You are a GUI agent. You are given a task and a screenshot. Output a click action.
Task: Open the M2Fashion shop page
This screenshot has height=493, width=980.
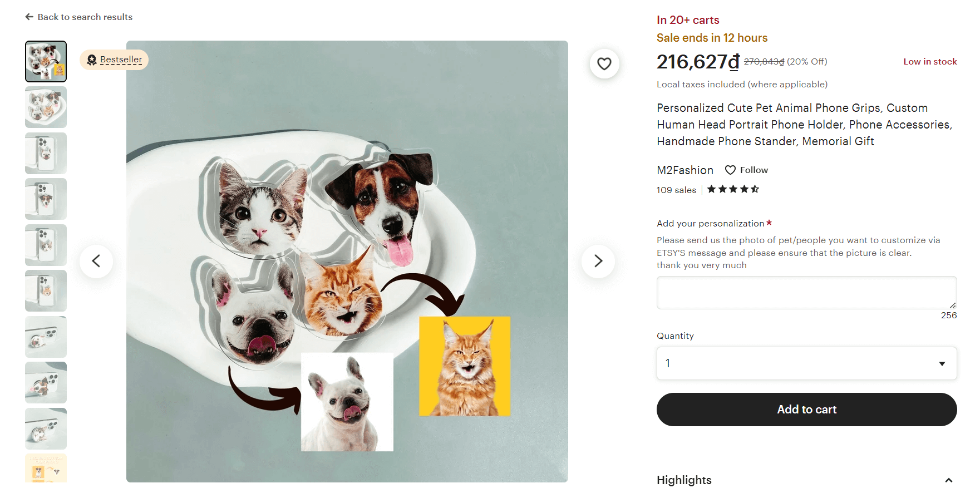[684, 170]
